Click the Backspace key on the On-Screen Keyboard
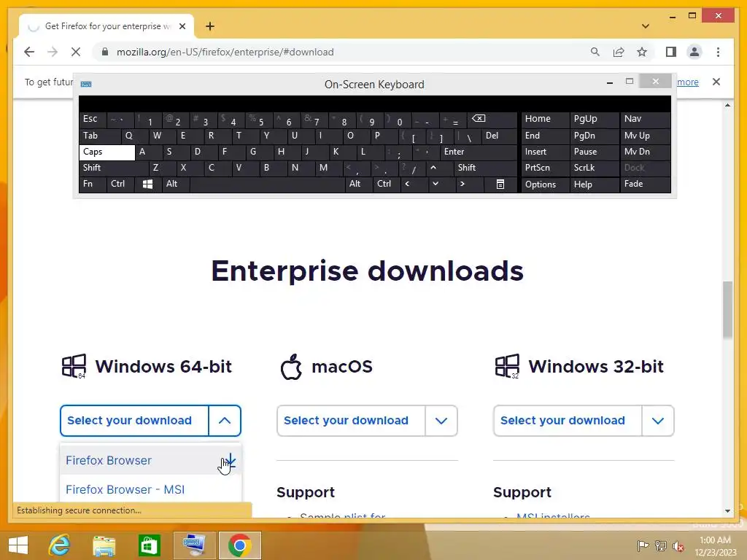Image resolution: width=747 pixels, height=560 pixels. (x=492, y=119)
